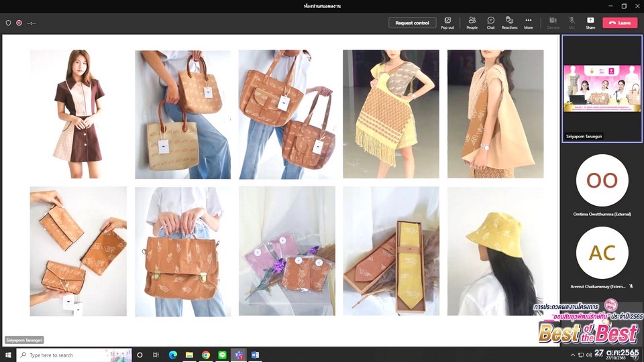
Task: Click the red recording indicator
Action: [19, 23]
